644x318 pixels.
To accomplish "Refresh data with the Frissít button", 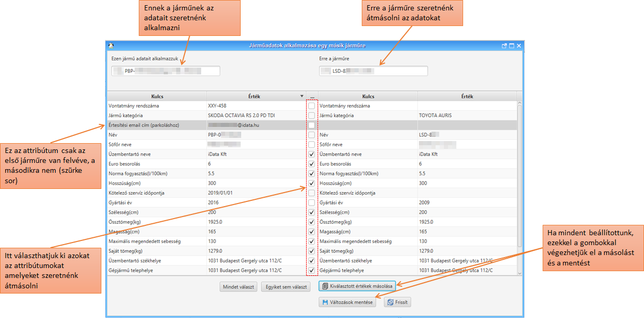I will pos(398,302).
